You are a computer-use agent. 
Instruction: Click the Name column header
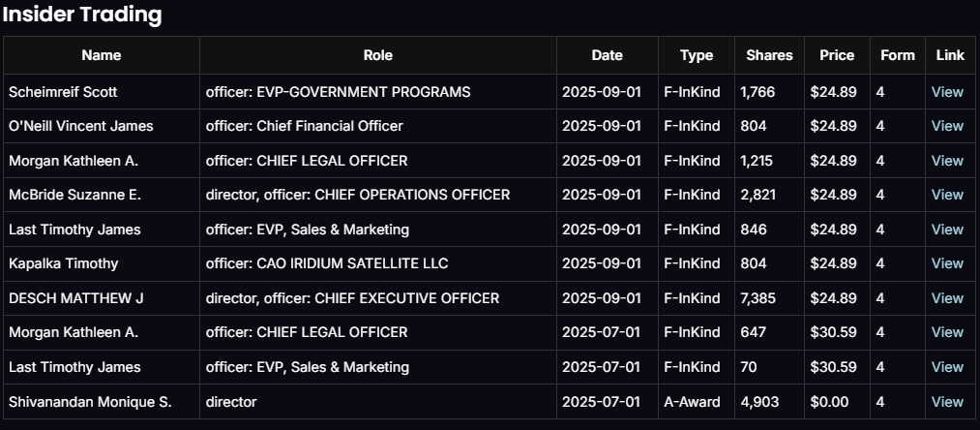pos(102,55)
